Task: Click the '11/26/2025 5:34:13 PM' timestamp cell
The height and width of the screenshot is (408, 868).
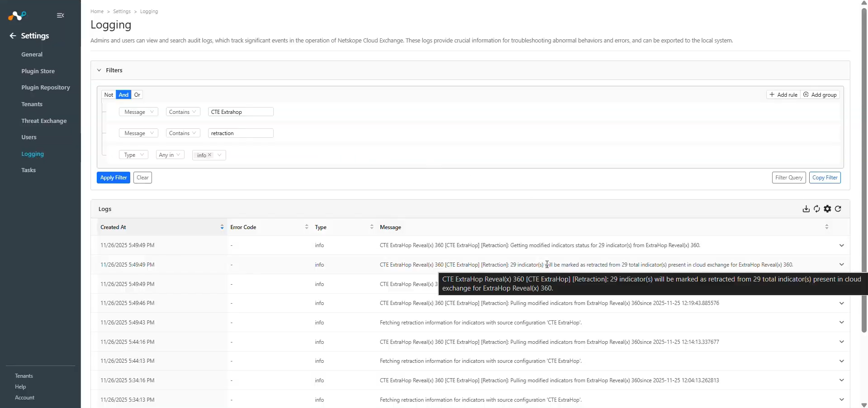Action: [128, 400]
